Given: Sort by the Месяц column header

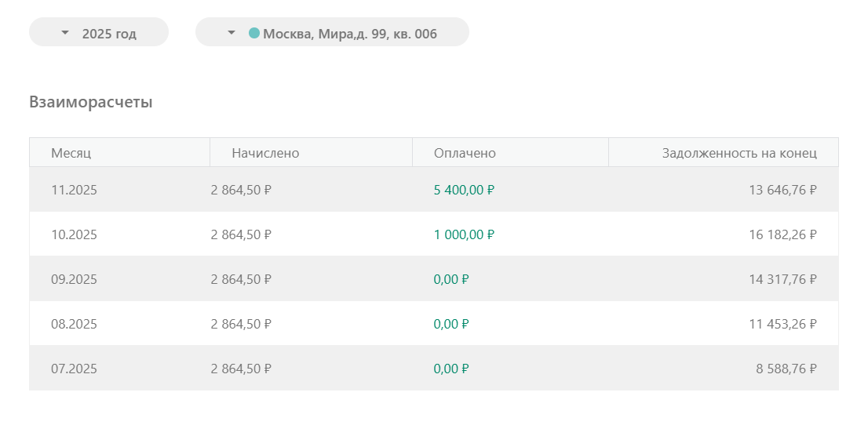Looking at the screenshot, I should tap(71, 153).
